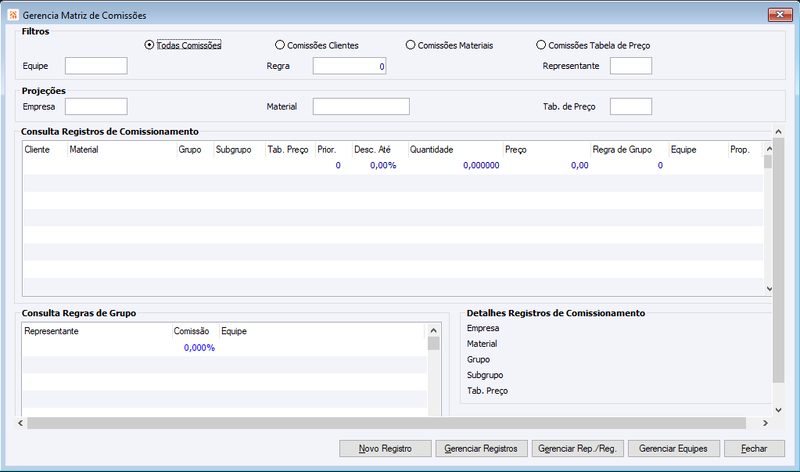
Task: Click the Regra de Grupo column header
Action: [630, 150]
